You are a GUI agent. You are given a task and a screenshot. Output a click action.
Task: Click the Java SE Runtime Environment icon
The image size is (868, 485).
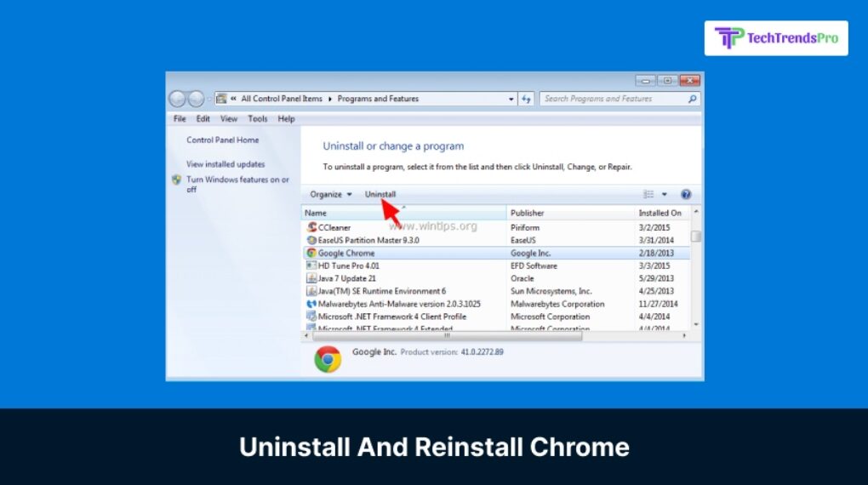pyautogui.click(x=311, y=291)
